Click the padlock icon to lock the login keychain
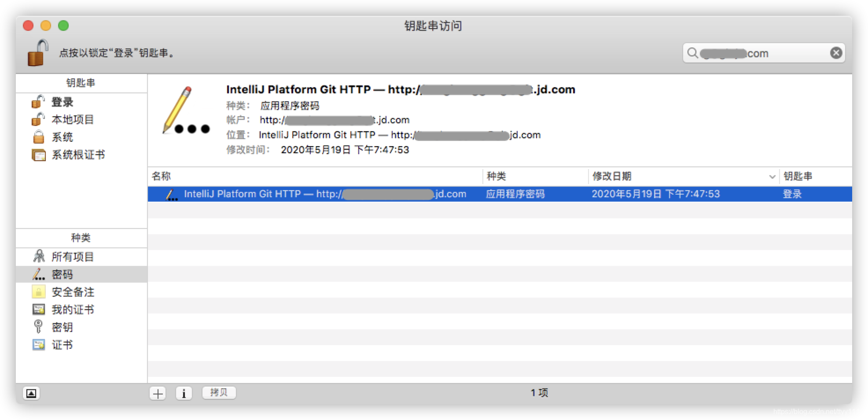 pos(37,53)
